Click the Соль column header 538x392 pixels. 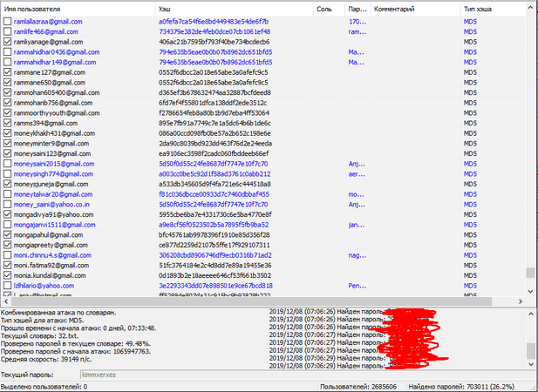pyautogui.click(x=329, y=10)
